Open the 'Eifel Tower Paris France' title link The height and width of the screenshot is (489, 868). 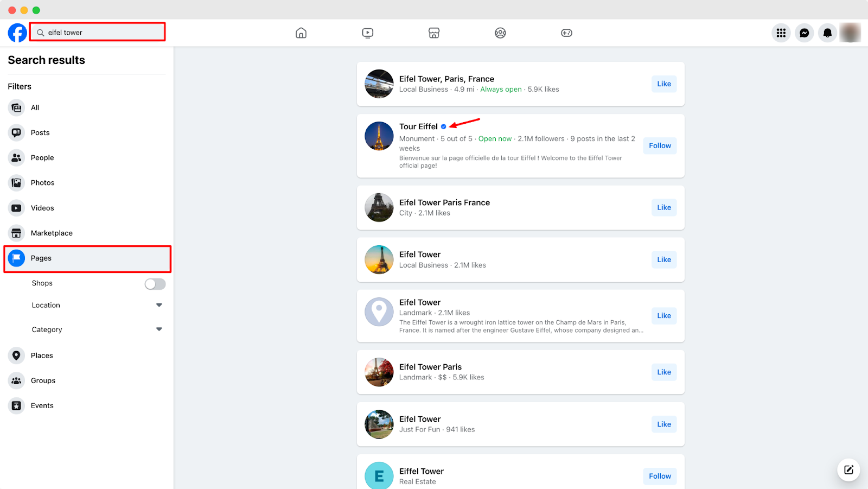click(444, 202)
